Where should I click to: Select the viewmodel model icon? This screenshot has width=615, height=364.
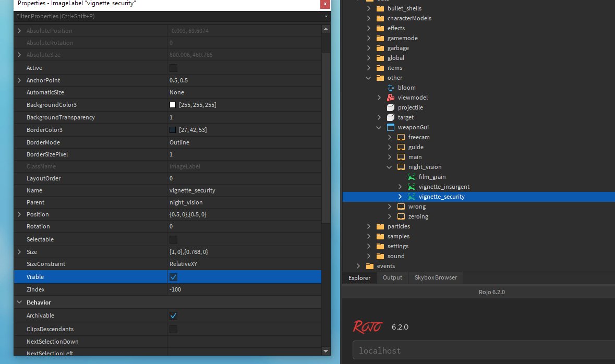(x=391, y=98)
